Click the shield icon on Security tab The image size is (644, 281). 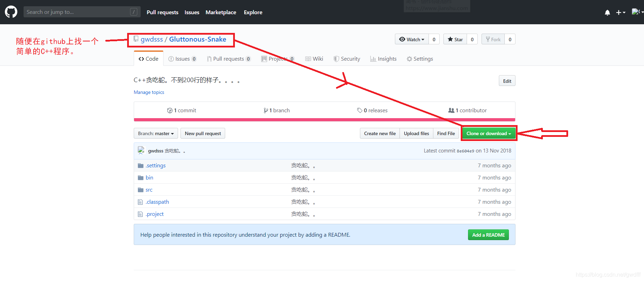click(336, 59)
